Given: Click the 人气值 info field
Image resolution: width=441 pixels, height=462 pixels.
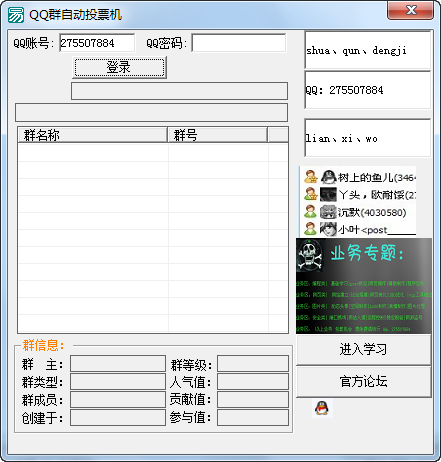Looking at the screenshot, I should pos(253,381).
